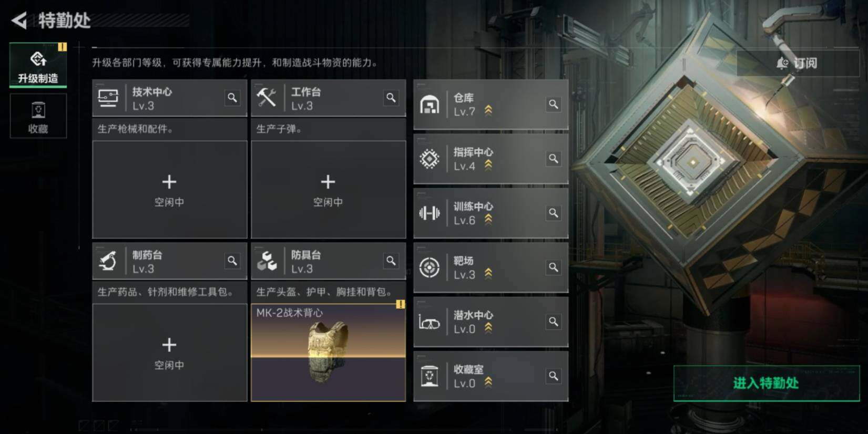This screenshot has height=434, width=868.
Task: Click upgrade chevrons next to 靶场 Lv.3
Action: point(488,274)
